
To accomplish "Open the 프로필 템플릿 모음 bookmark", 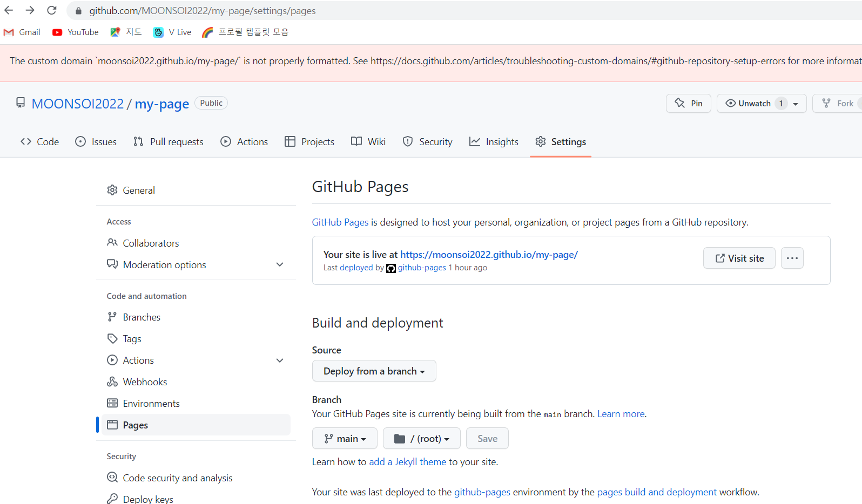I will [245, 32].
